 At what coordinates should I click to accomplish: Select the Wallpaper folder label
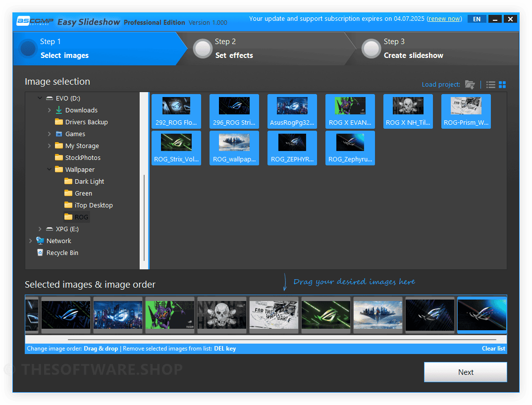[80, 169]
